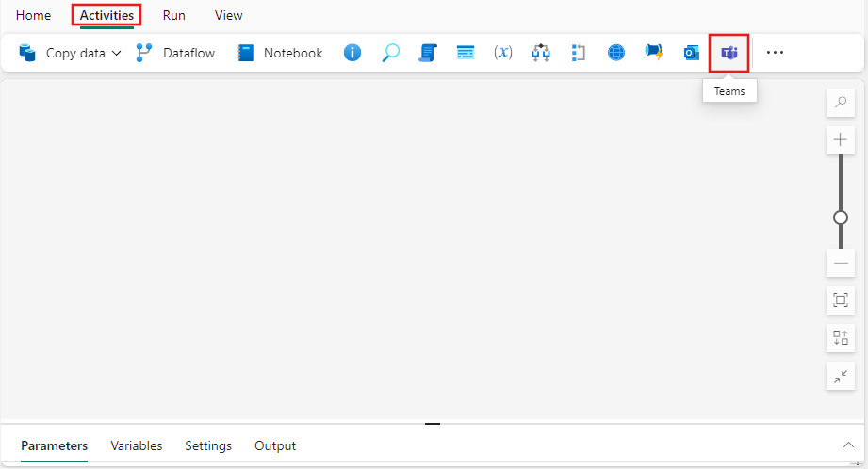Collapse the bottom properties panel
Image resolution: width=868 pixels, height=469 pixels.
pos(845,445)
